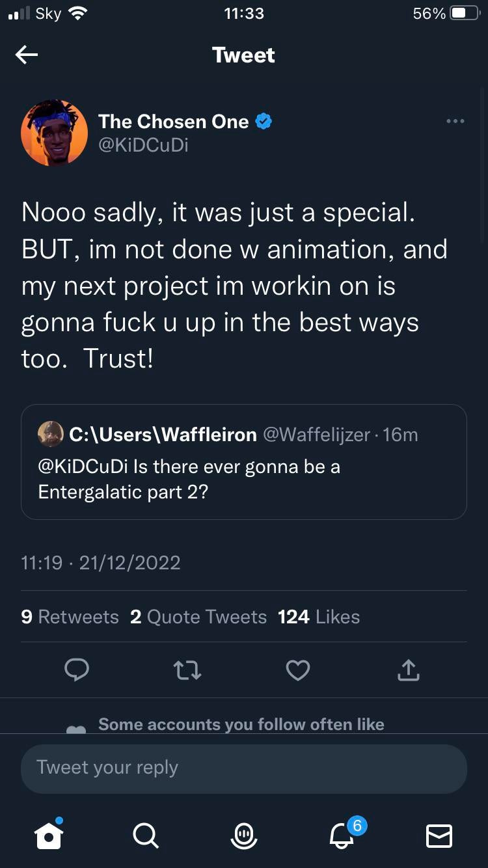Open the Home tab
Viewport: 488px width, 868px height.
pyautogui.click(x=49, y=834)
